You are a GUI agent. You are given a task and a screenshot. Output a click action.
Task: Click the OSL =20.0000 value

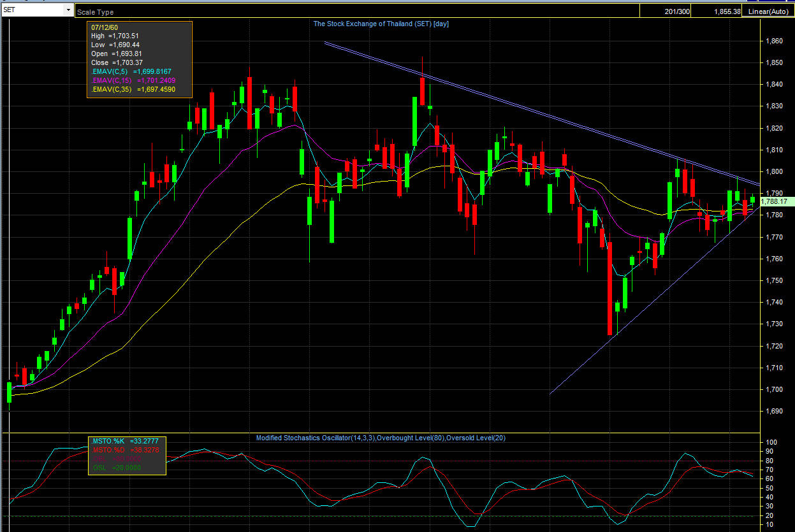point(117,468)
